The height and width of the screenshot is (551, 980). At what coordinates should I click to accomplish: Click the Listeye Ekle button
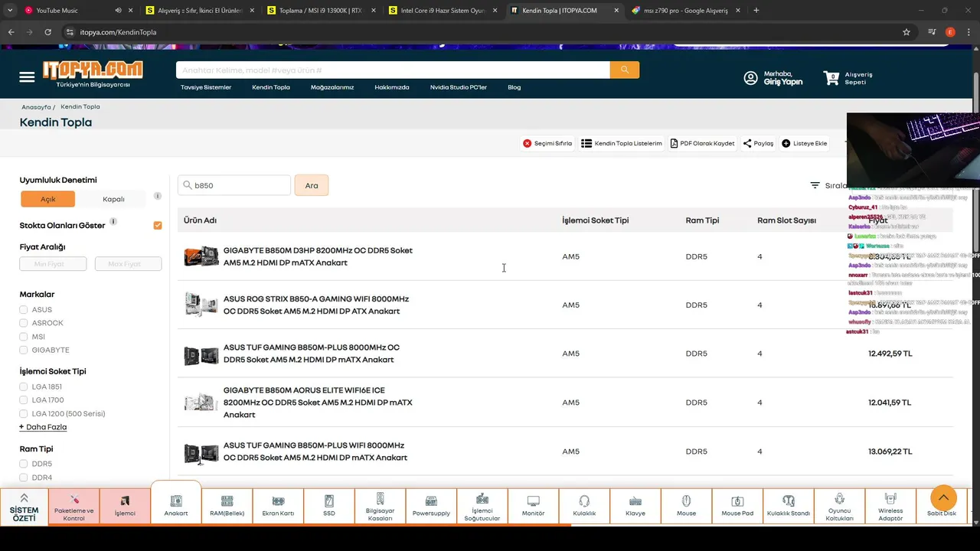pos(805,143)
